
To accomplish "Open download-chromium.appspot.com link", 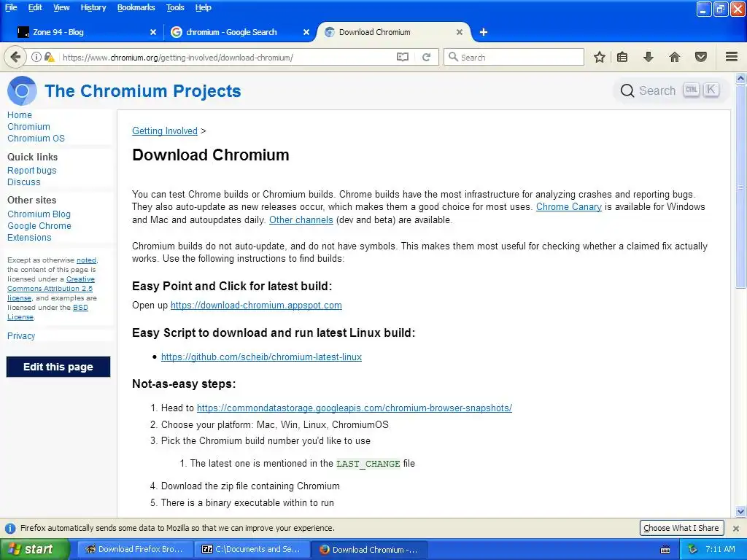I will pyautogui.click(x=256, y=306).
